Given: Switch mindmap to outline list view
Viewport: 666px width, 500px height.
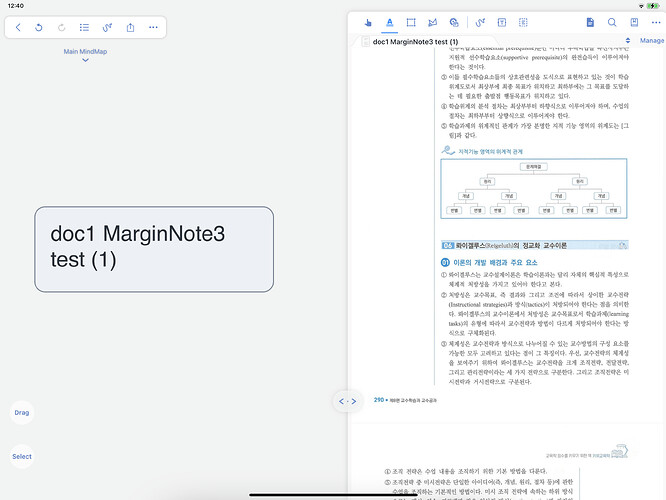Looking at the screenshot, I should click(84, 28).
